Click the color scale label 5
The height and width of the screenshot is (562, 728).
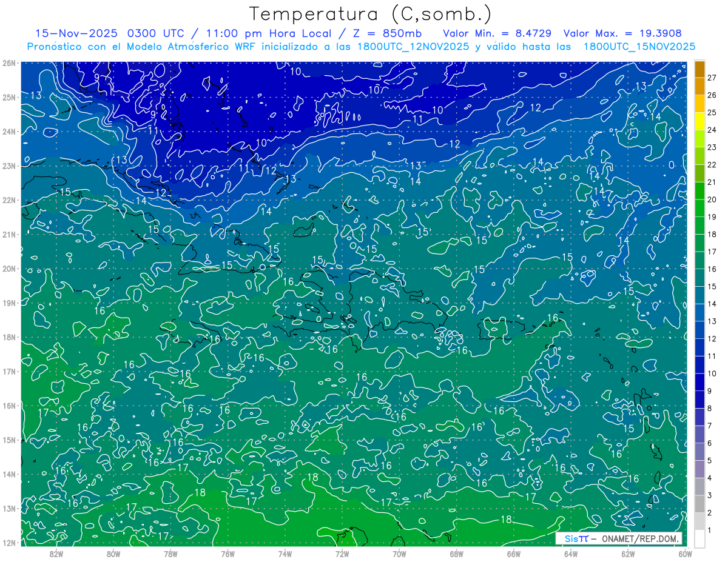(x=710, y=461)
